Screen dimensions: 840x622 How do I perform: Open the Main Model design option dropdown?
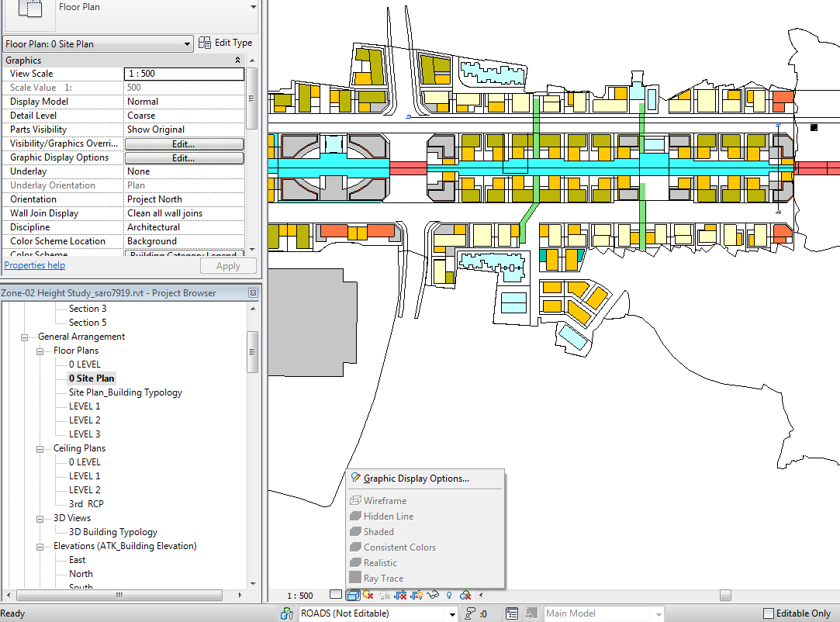tap(659, 614)
